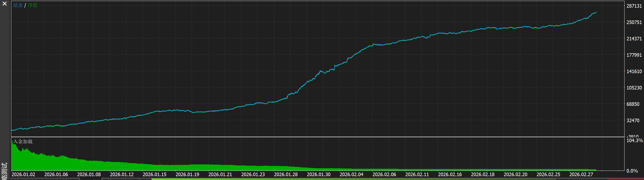Click date label 2026.01.15
Viewport: 644px width, 180px height.
click(155, 174)
